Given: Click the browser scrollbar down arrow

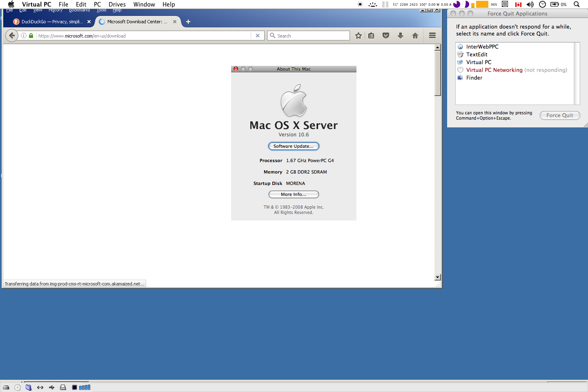Looking at the screenshot, I should pyautogui.click(x=438, y=277).
